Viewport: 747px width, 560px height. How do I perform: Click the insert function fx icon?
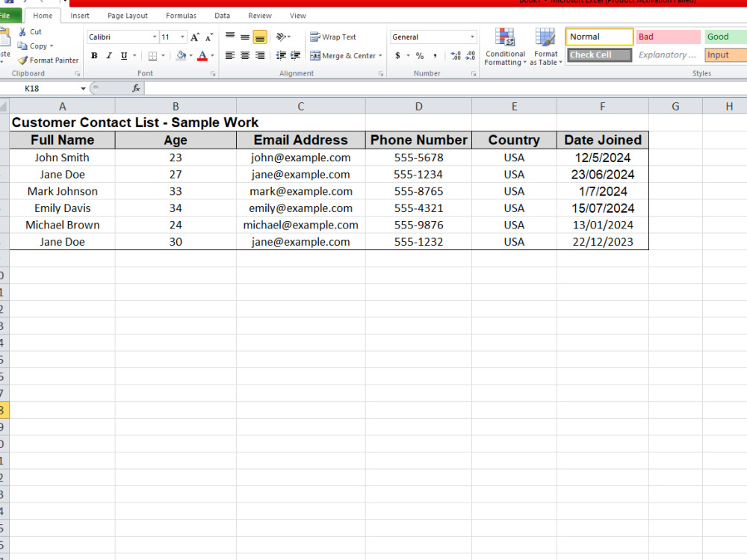(x=136, y=88)
